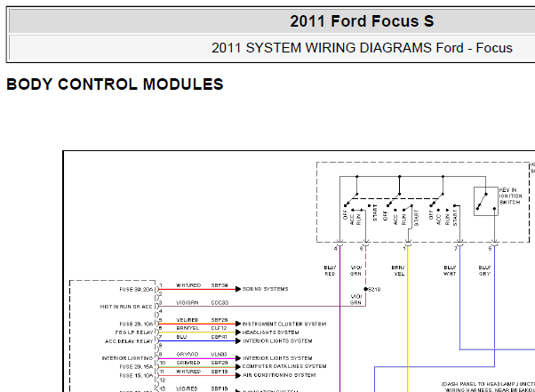Click the BRN/YEL wire label near pin 1
535x392 pixels.
click(398, 270)
